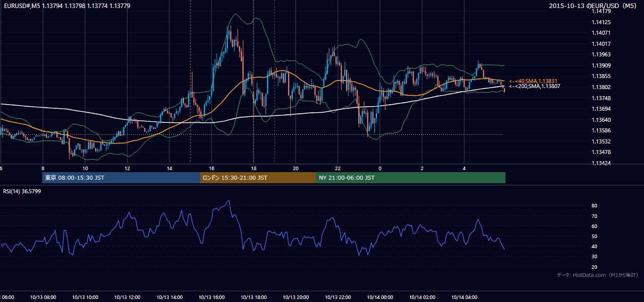Click the 10/13 10:00 time label
Image resolution: width=644 pixels, height=302 pixels.
[85, 297]
